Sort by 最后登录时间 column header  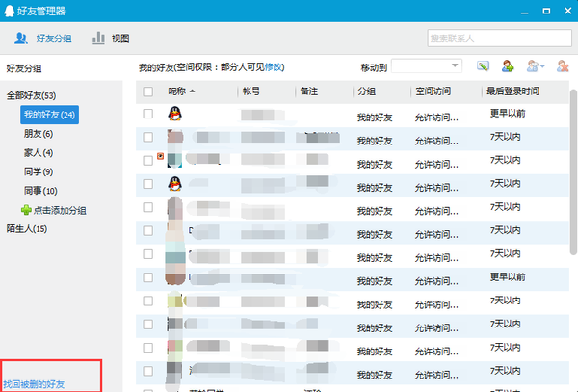513,91
